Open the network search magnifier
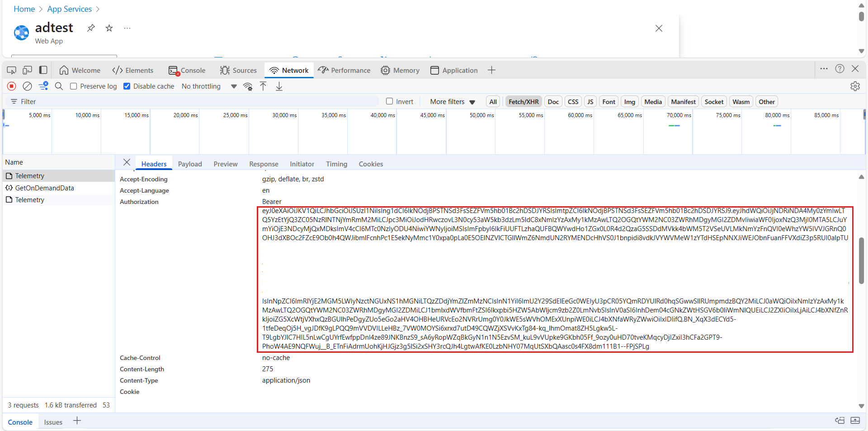The height and width of the screenshot is (431, 868). (59, 86)
